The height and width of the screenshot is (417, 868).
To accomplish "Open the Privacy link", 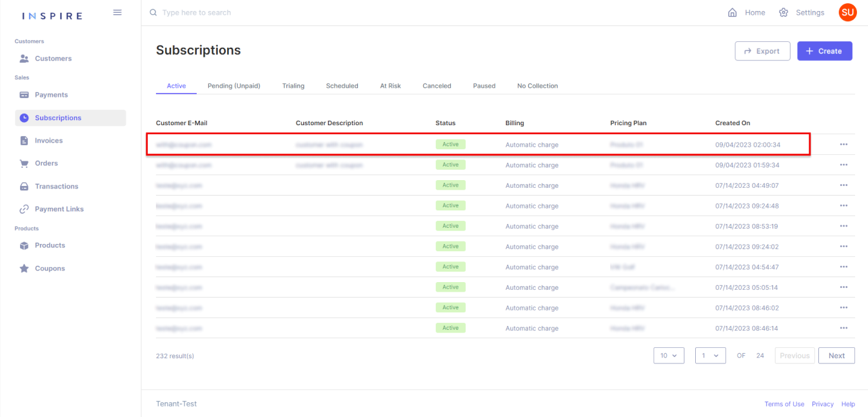I will (x=823, y=404).
